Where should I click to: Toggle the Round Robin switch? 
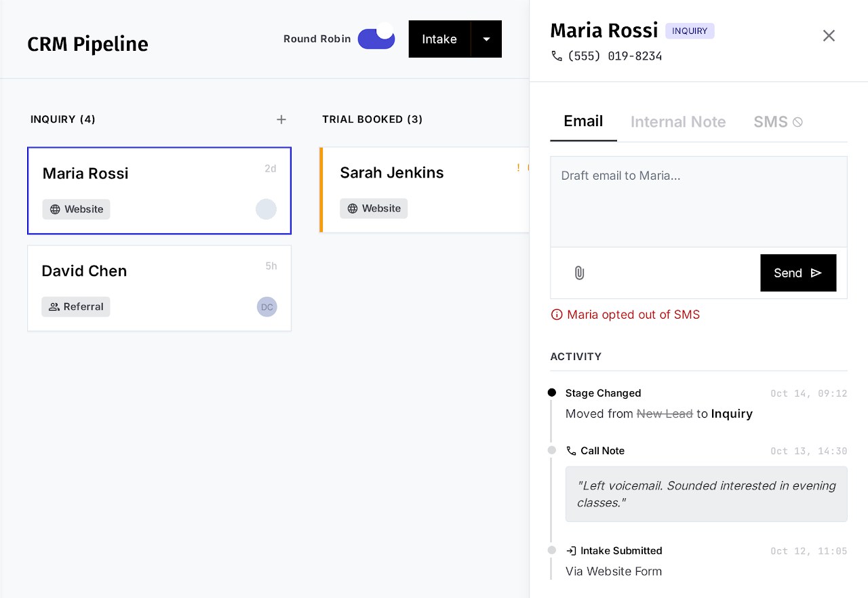point(376,39)
